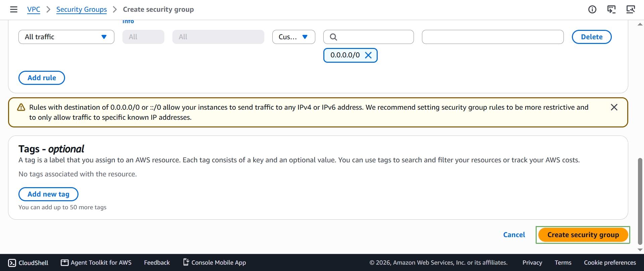Add a new tag
The height and width of the screenshot is (271, 644).
point(48,194)
